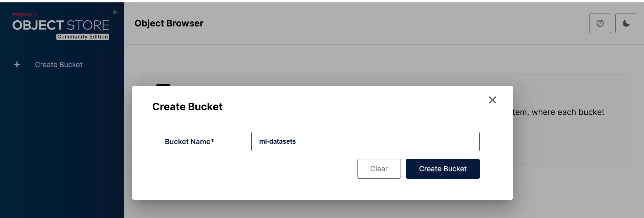The image size is (644, 218).
Task: Click the Clear button to reset bucket name
Action: (x=379, y=169)
